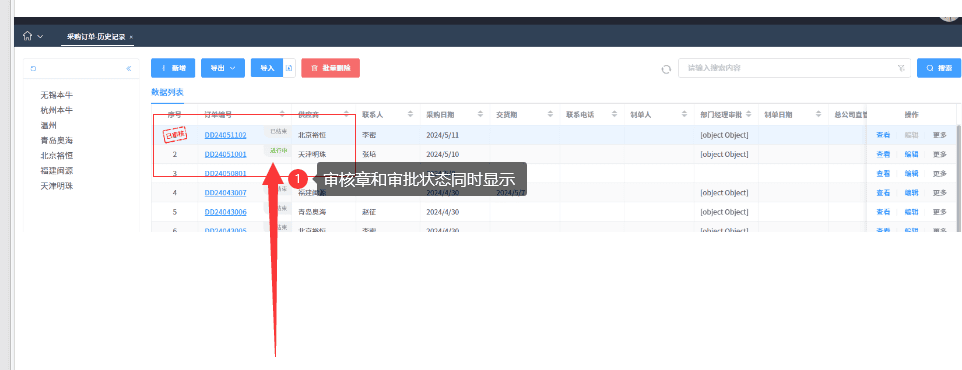This screenshot has width=962, height=370.
Task: Refresh the left tree panel
Action: 33,69
